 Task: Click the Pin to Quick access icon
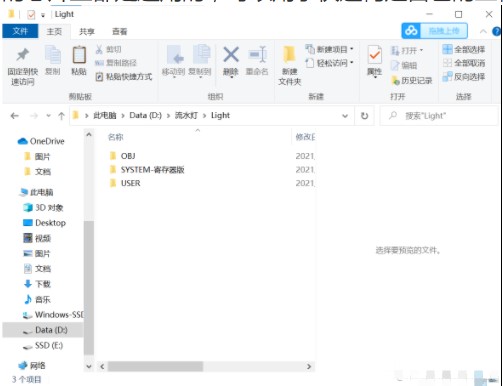coord(23,55)
